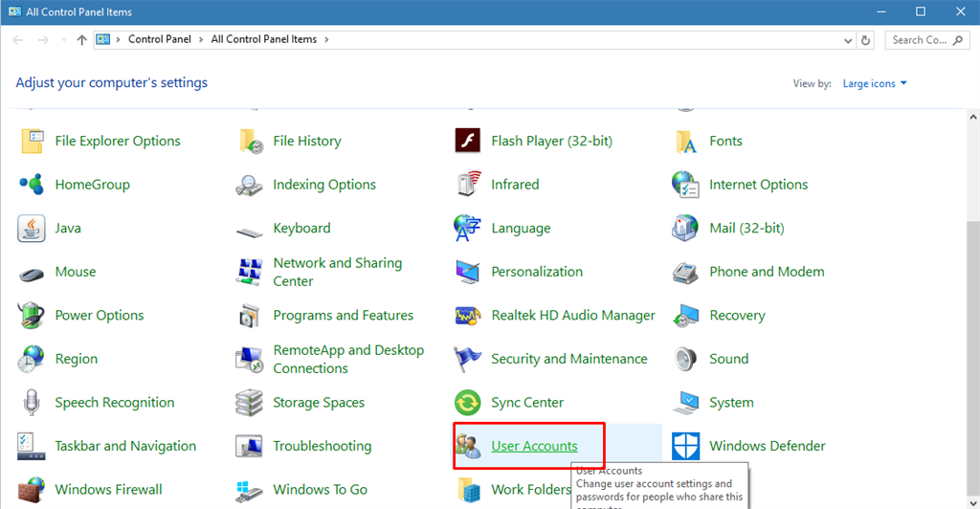Click the HomeGroup icon
The height and width of the screenshot is (509, 980).
coord(32,185)
